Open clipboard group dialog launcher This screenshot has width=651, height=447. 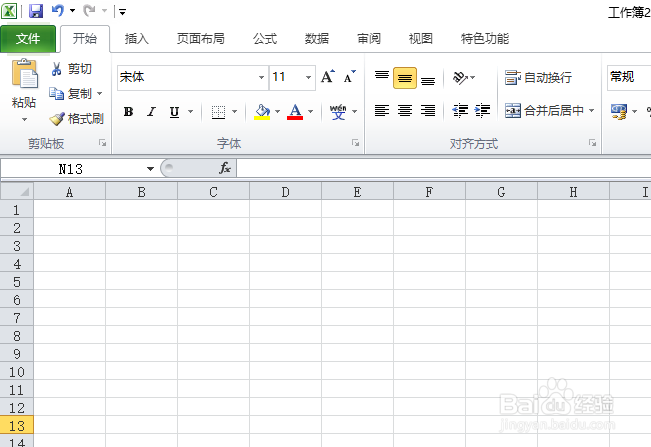[x=102, y=143]
